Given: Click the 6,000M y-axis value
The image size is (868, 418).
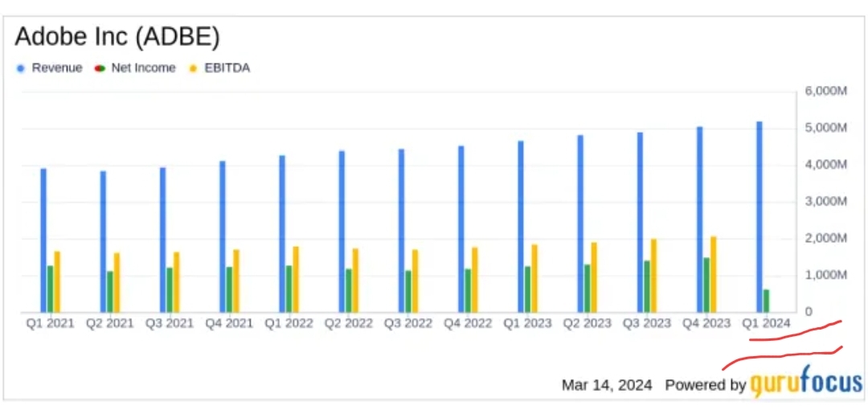Looking at the screenshot, I should click(825, 92).
